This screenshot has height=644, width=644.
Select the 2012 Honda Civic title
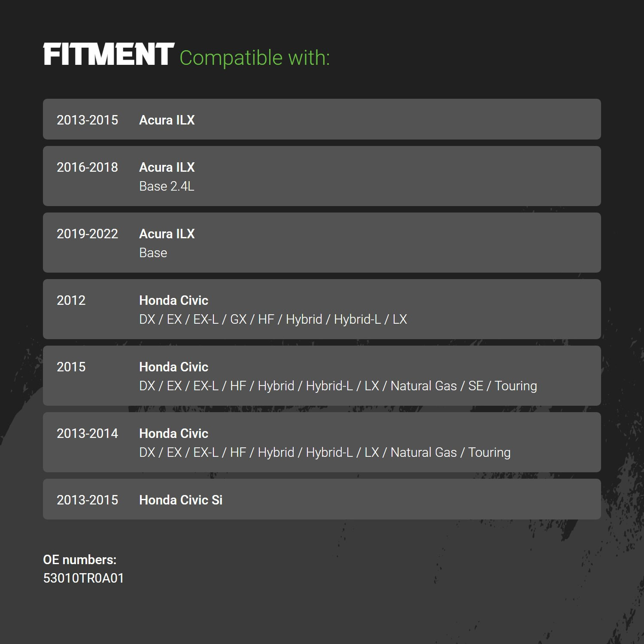click(173, 300)
